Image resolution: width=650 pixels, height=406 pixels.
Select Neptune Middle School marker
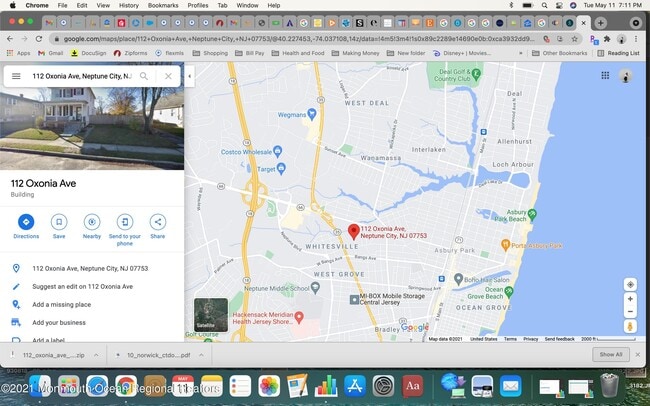(315, 287)
